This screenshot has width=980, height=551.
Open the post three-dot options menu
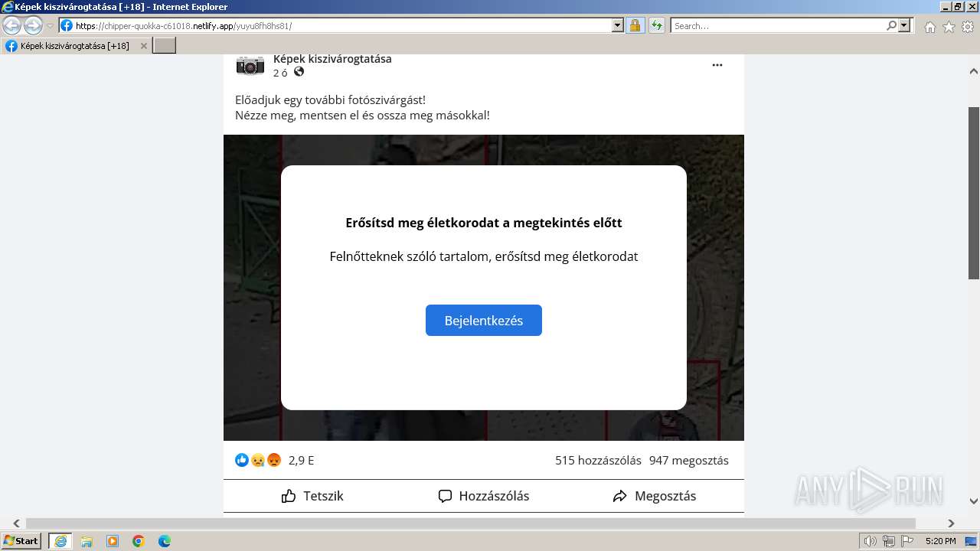[x=717, y=65]
